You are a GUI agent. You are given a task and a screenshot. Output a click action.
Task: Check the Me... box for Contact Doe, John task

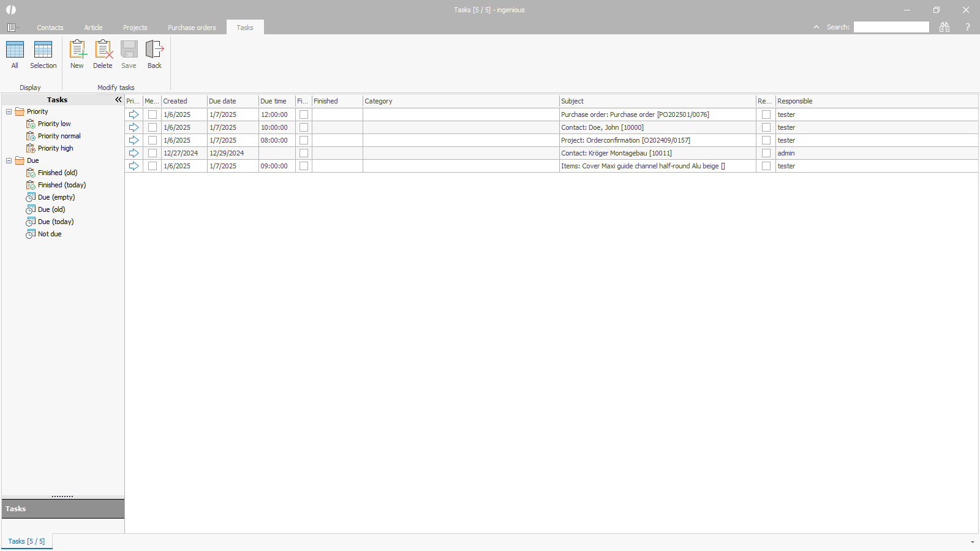coord(153,127)
